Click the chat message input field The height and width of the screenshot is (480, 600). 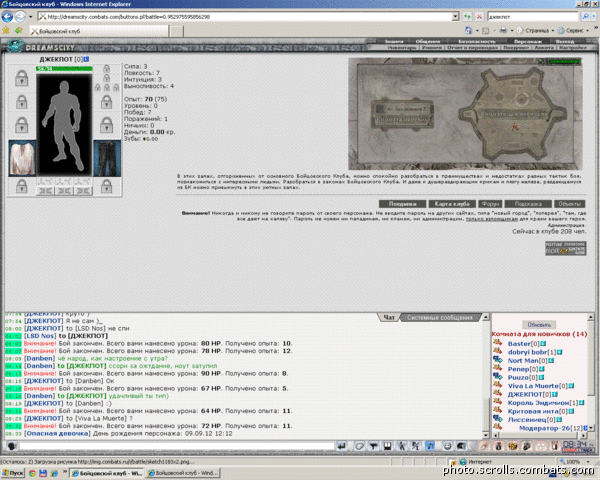click(177, 446)
